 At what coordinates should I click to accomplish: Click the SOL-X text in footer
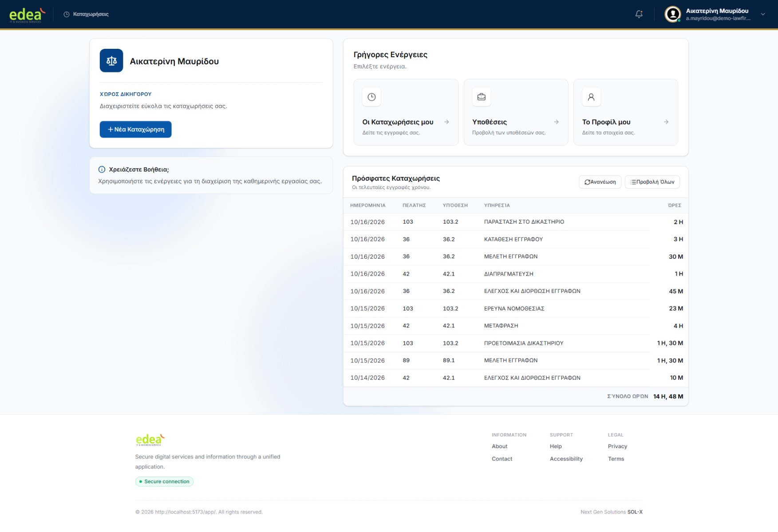tap(635, 512)
